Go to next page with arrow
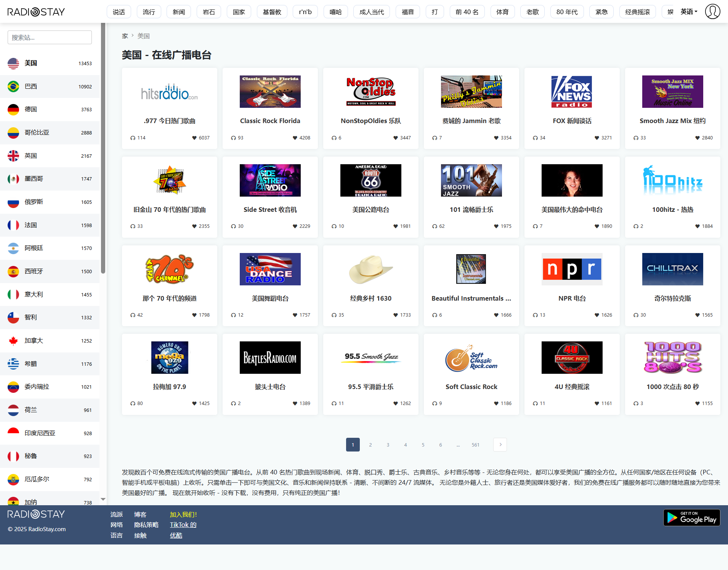Viewport: 728px width, 570px height. click(500, 445)
